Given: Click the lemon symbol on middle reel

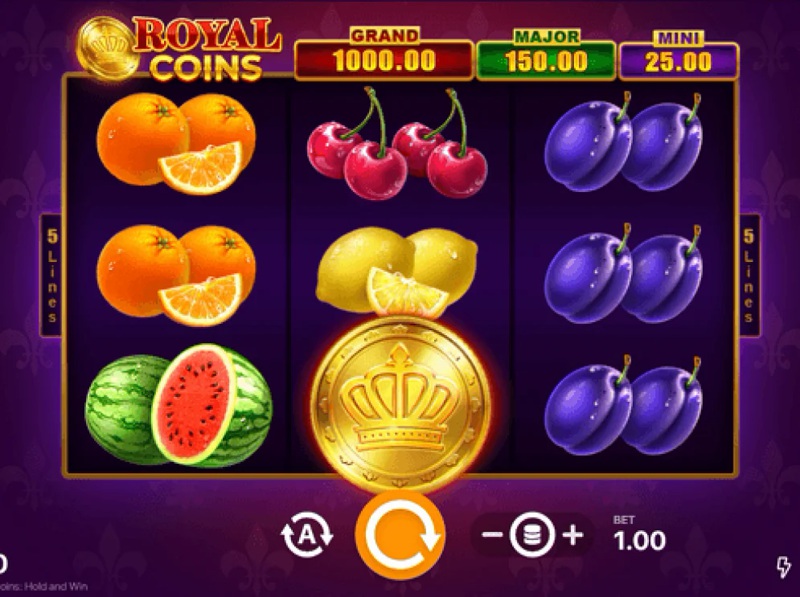Looking at the screenshot, I should (x=397, y=272).
